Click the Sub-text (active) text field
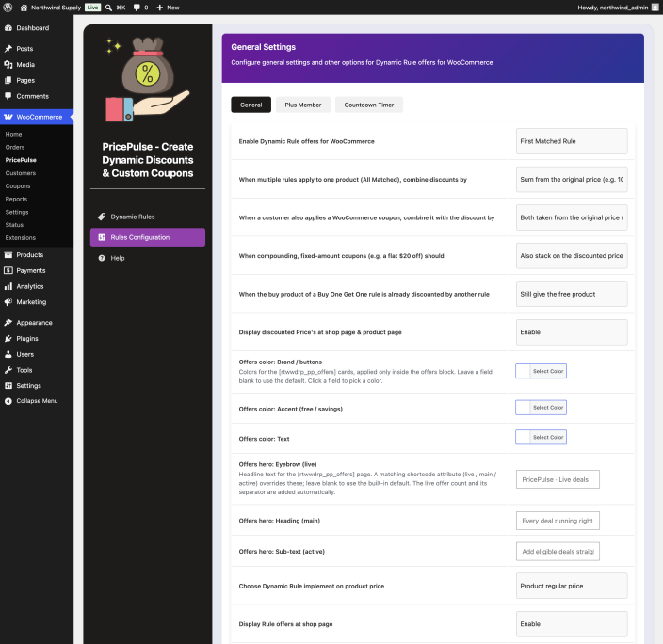 pos(558,552)
